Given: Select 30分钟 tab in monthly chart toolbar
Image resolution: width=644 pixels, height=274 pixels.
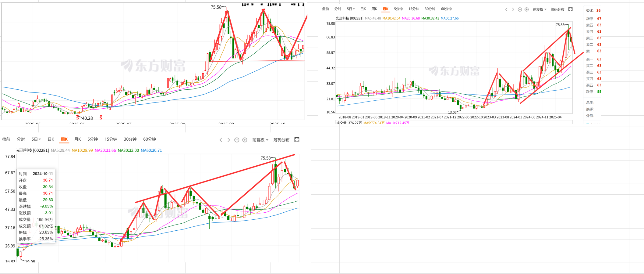Looking at the screenshot, I should [430, 9].
